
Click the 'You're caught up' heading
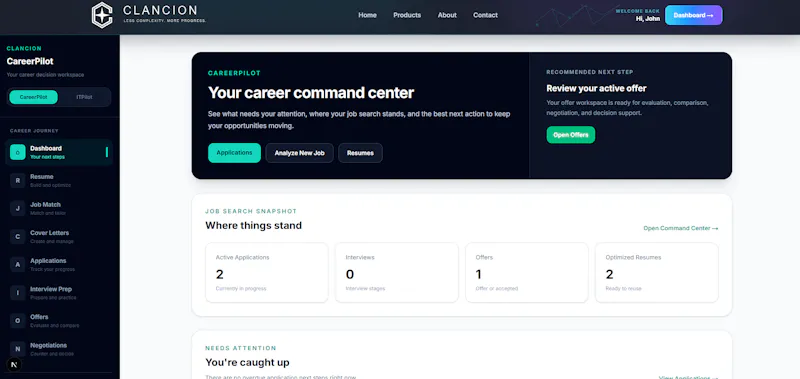(247, 362)
